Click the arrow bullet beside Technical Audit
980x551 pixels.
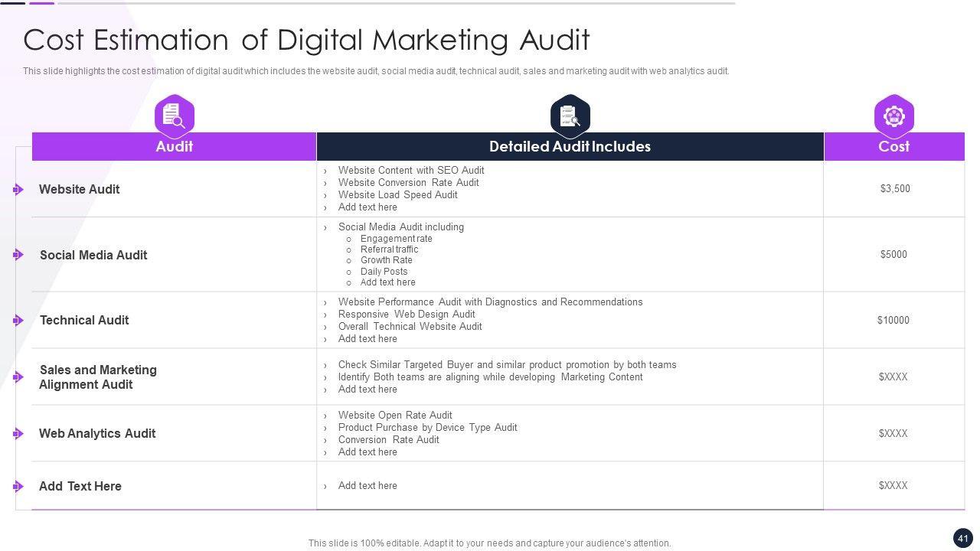(18, 321)
